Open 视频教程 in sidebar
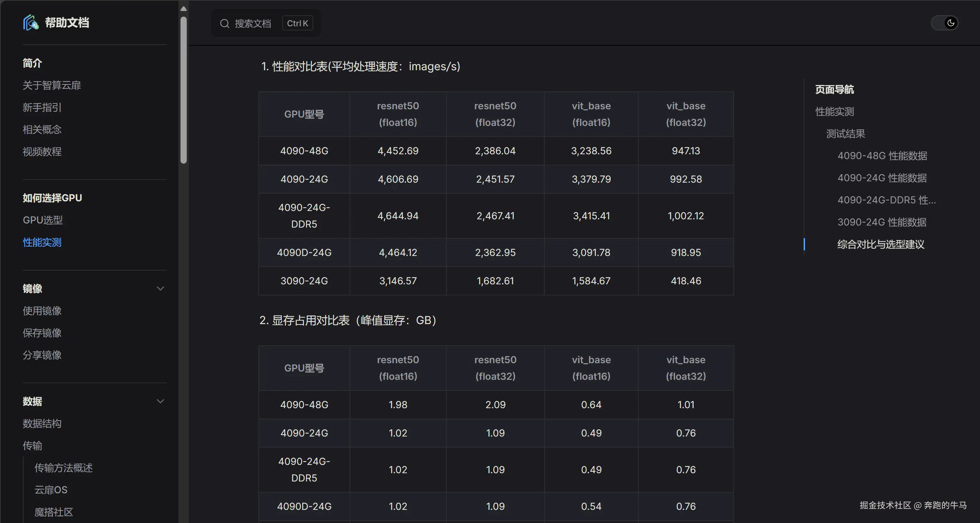The width and height of the screenshot is (980, 523). (42, 152)
